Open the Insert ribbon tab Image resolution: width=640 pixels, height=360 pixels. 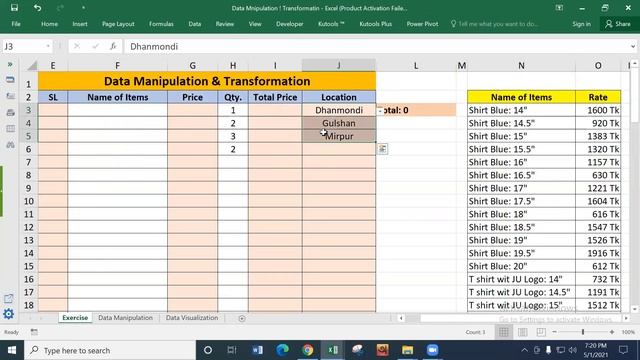click(x=80, y=24)
